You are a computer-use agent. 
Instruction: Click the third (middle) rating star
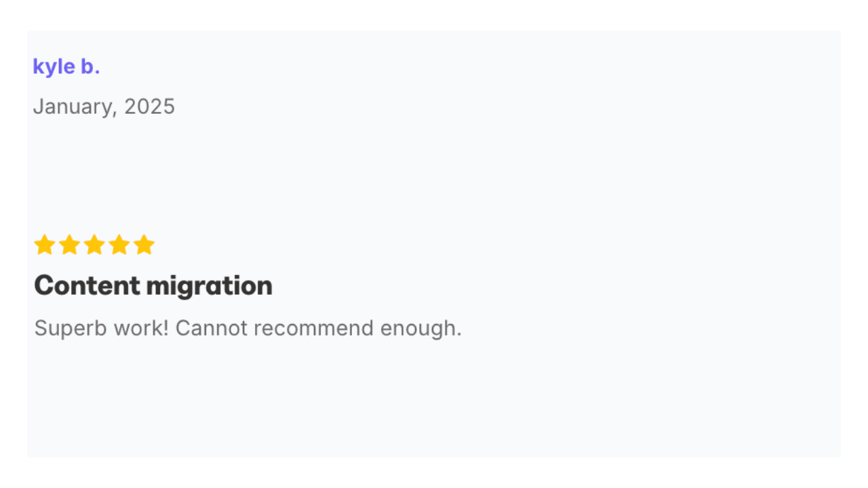coord(94,245)
